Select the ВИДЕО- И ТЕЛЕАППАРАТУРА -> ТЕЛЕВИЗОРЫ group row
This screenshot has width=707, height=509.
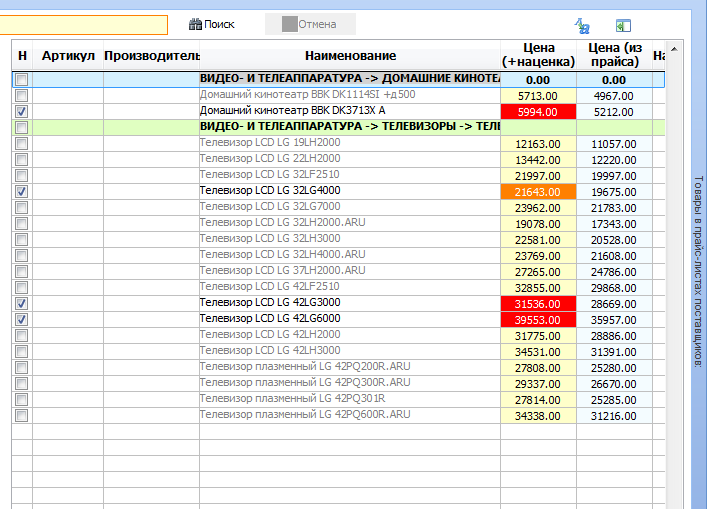(338, 128)
